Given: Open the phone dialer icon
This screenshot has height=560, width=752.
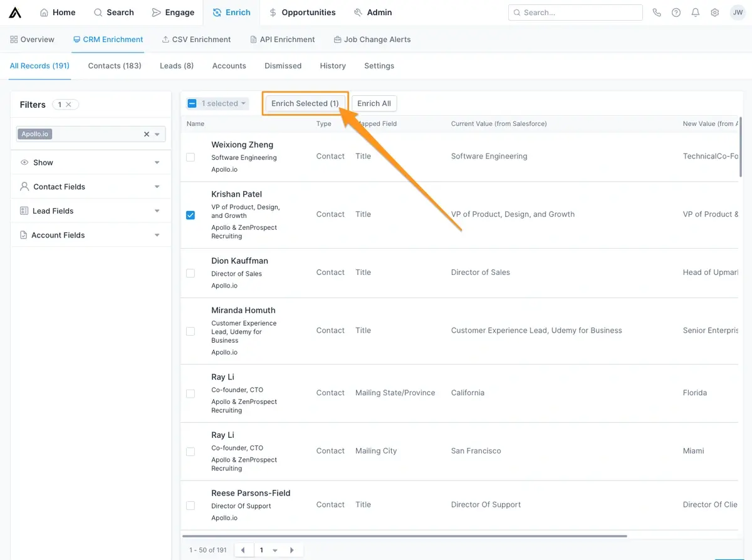Looking at the screenshot, I should click(x=657, y=13).
